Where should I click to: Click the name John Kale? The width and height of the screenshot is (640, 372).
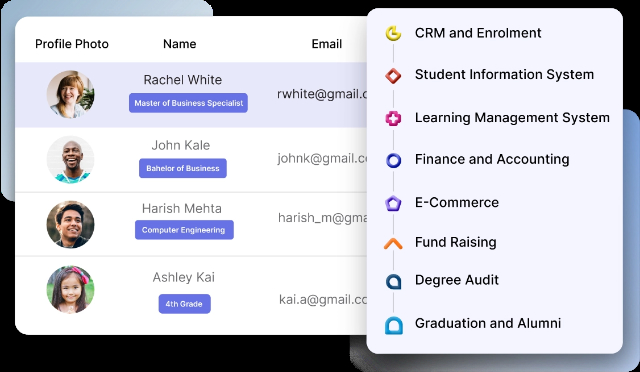tap(181, 145)
